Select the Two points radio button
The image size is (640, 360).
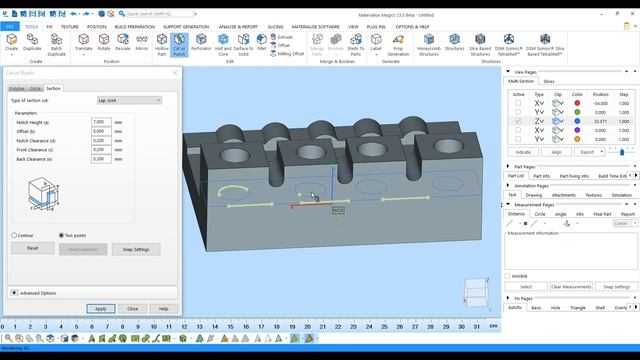click(61, 236)
